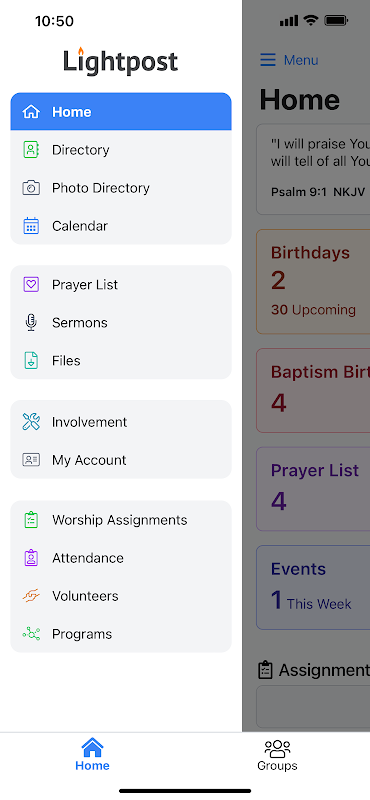The height and width of the screenshot is (800, 370).
Task: Click the Programs network nodes icon
Action: pos(31,634)
